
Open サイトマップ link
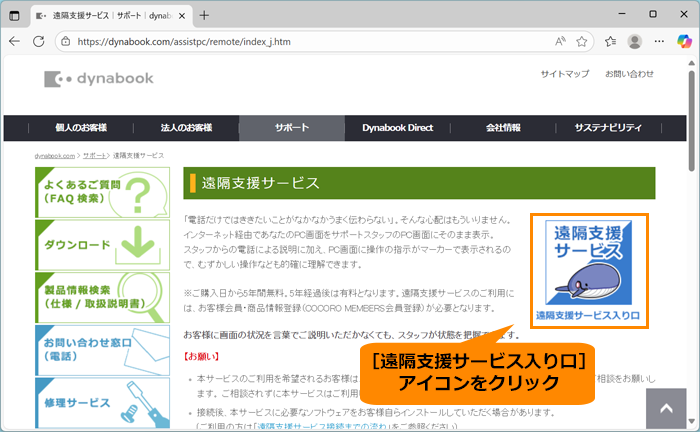click(x=565, y=74)
